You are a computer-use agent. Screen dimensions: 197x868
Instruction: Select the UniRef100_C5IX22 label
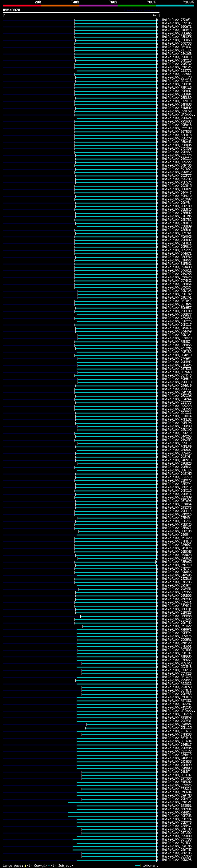click(x=177, y=626)
